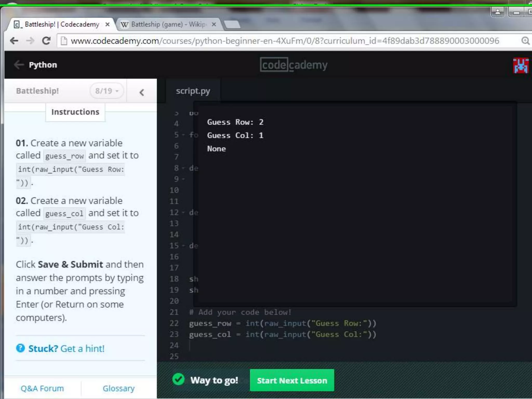This screenshot has height=399, width=532.
Task: Click the Codecademy logo in header
Action: point(294,65)
